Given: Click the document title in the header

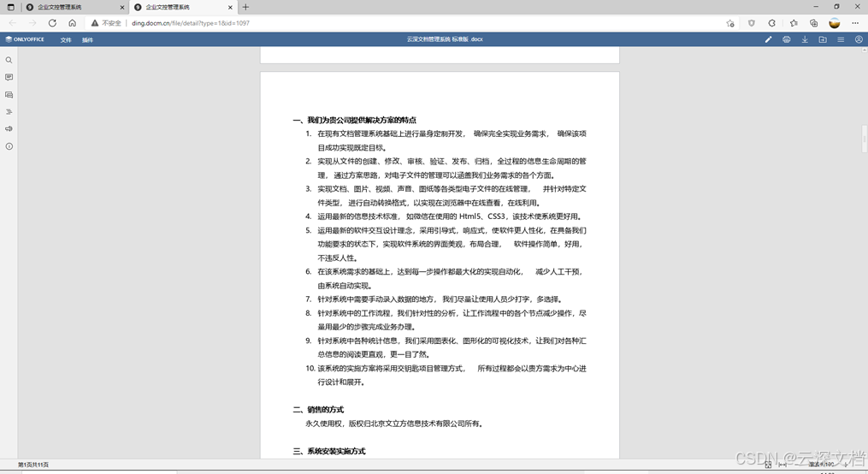Looking at the screenshot, I should (x=445, y=39).
